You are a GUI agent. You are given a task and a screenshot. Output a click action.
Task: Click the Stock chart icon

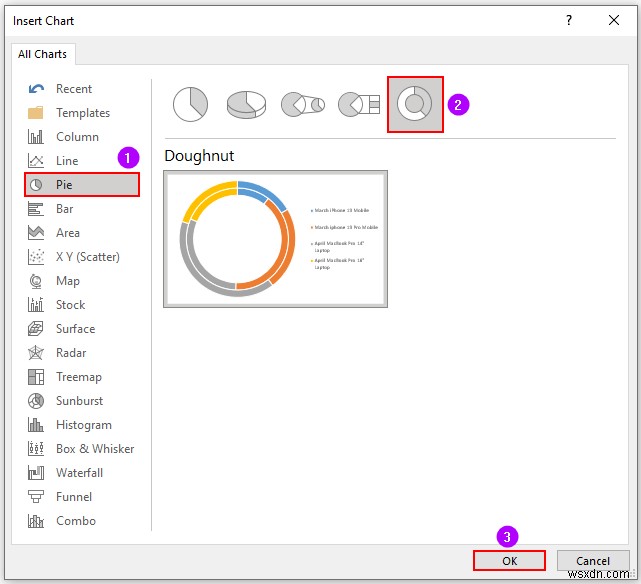click(36, 304)
